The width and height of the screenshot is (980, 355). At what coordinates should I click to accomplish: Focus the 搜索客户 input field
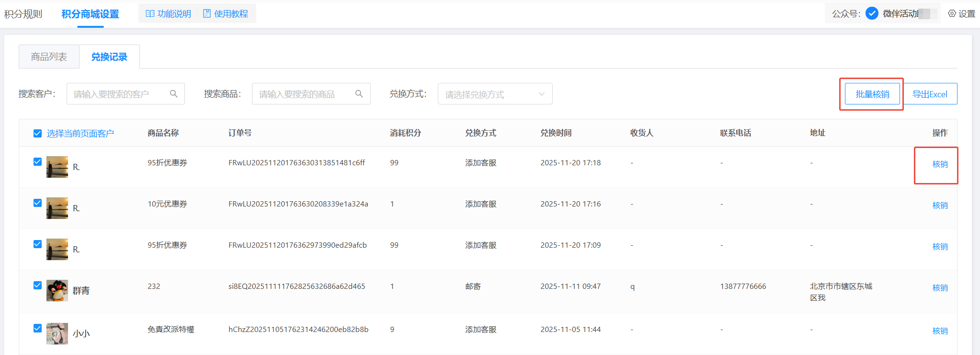(120, 94)
